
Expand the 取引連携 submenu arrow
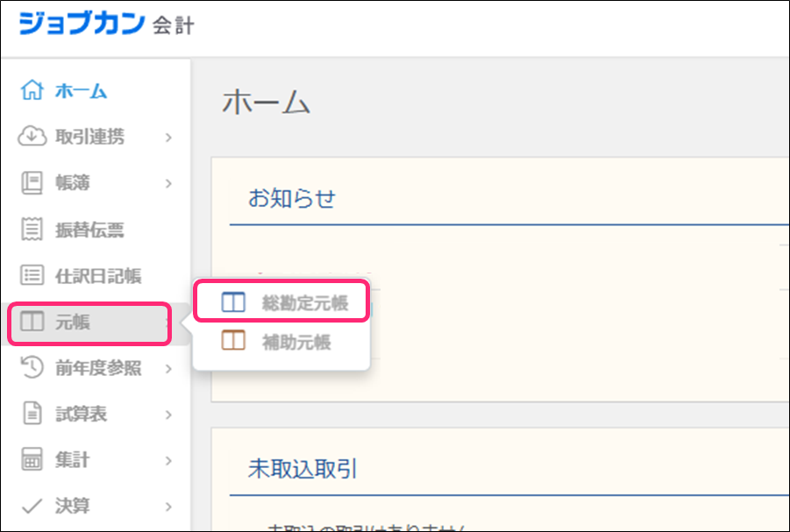tap(168, 138)
